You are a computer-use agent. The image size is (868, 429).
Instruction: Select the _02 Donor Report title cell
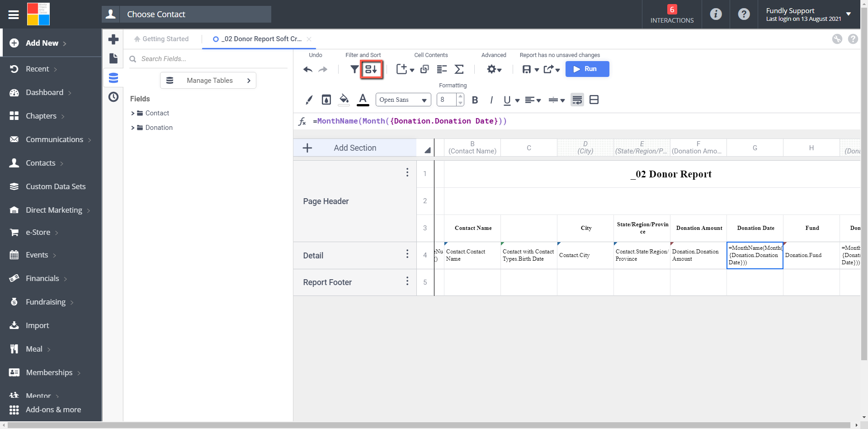tap(652, 174)
